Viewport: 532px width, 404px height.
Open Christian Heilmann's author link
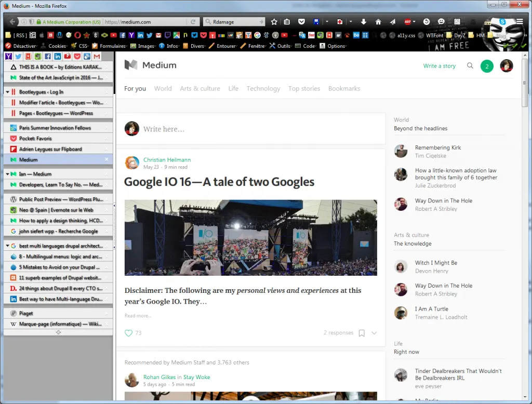click(167, 160)
